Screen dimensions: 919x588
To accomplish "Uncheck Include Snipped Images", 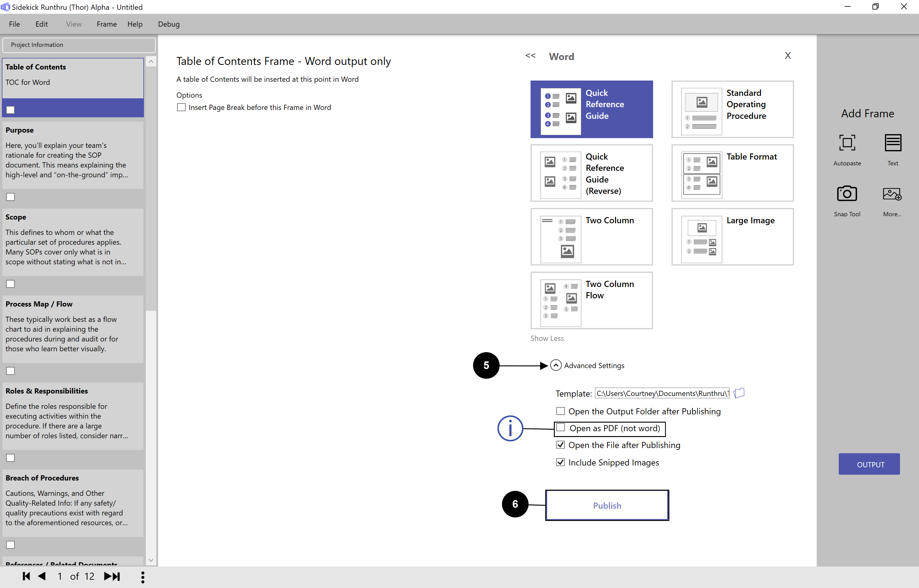I will click(561, 462).
